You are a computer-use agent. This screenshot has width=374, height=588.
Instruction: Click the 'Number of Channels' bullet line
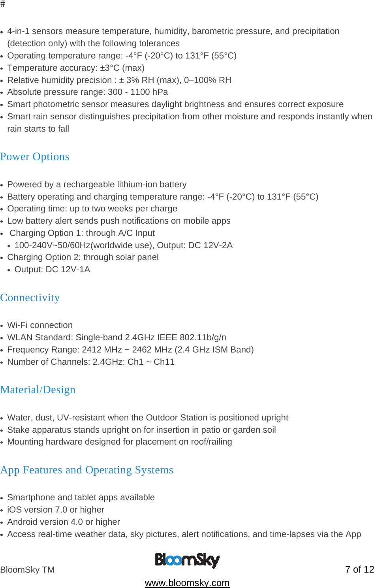point(91,362)
